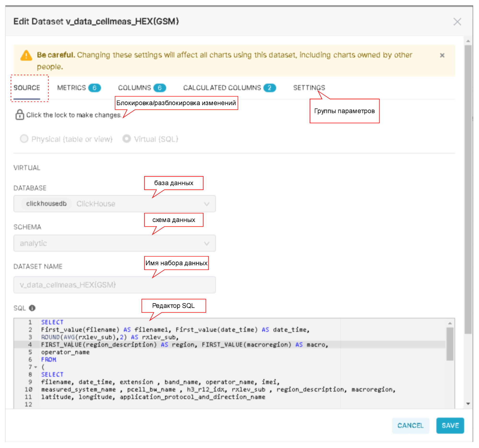Image resolution: width=479 pixels, height=448 pixels.
Task: Click the SQL editor vertical scrollbar thumb
Action: 450,344
